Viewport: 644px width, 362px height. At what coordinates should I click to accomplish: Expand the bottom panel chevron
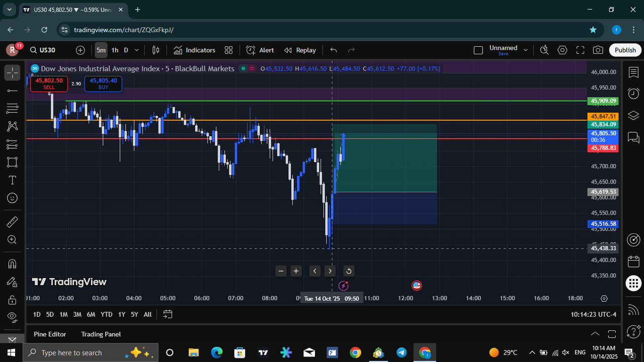[595, 334]
